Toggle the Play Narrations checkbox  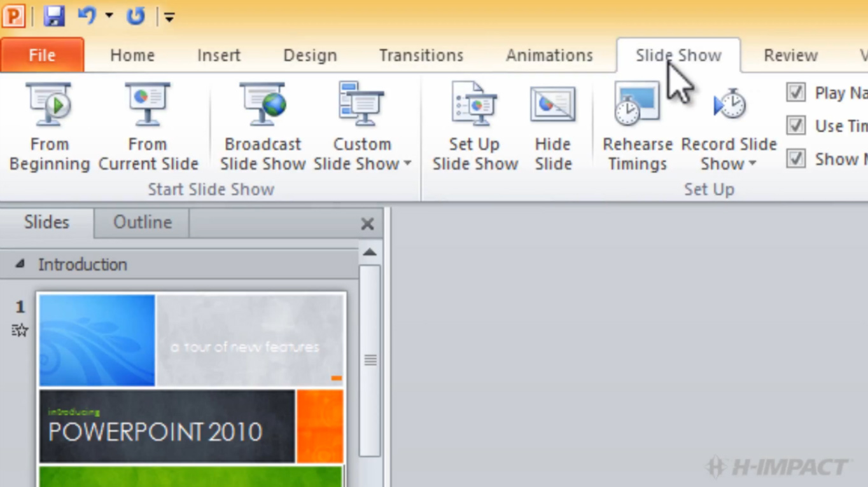pos(795,93)
